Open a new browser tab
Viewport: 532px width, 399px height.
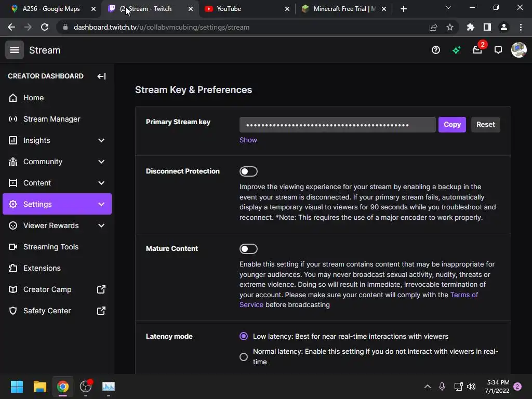pyautogui.click(x=403, y=9)
